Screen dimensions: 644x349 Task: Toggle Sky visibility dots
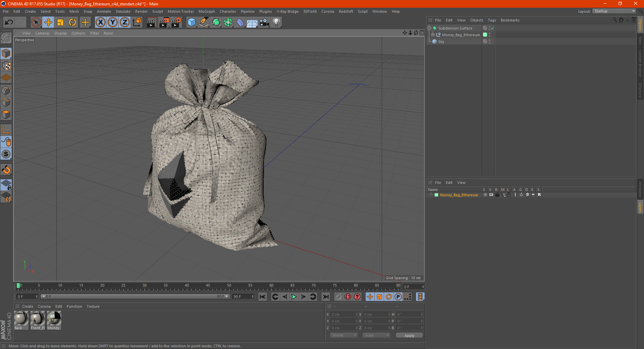[x=490, y=42]
